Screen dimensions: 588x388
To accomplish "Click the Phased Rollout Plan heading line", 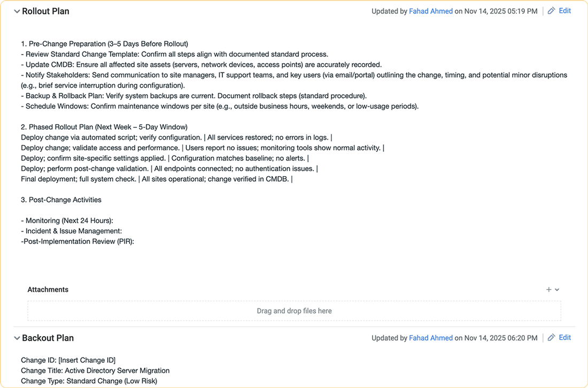I will (x=104, y=127).
